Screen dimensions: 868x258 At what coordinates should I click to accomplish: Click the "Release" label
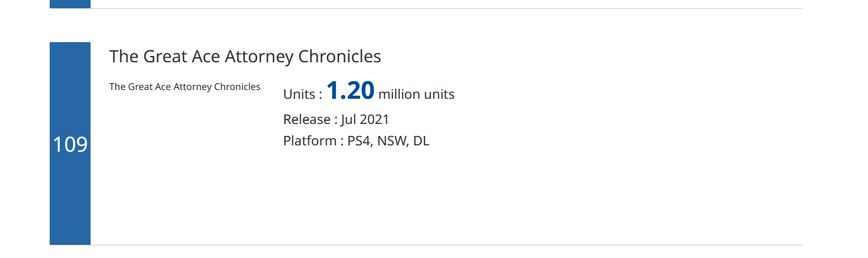307,120
